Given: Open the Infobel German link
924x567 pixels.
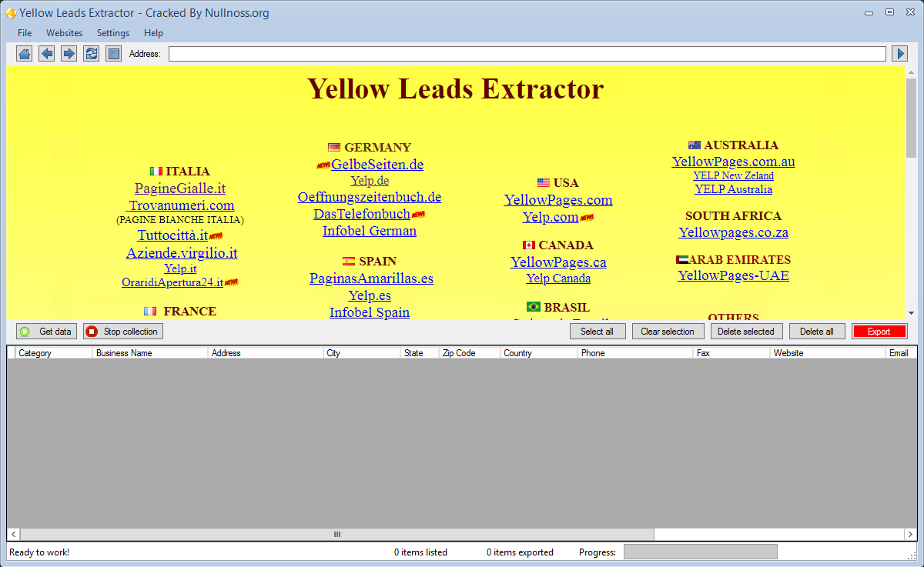Looking at the screenshot, I should point(370,231).
